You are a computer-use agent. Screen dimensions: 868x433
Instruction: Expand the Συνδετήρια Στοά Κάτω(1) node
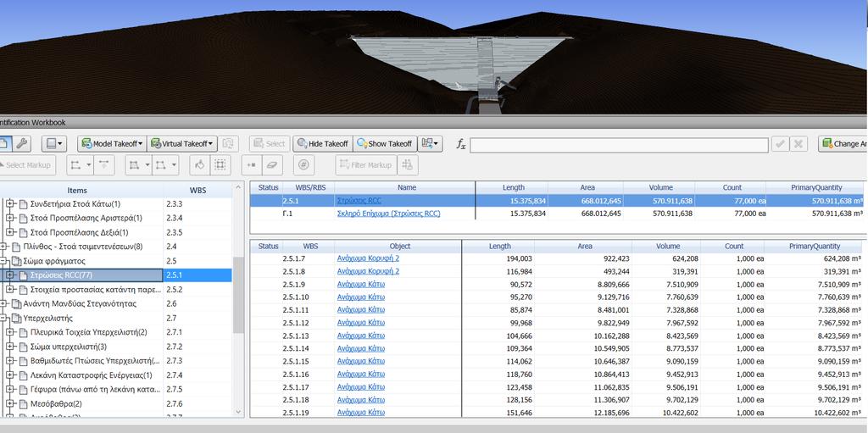point(10,203)
